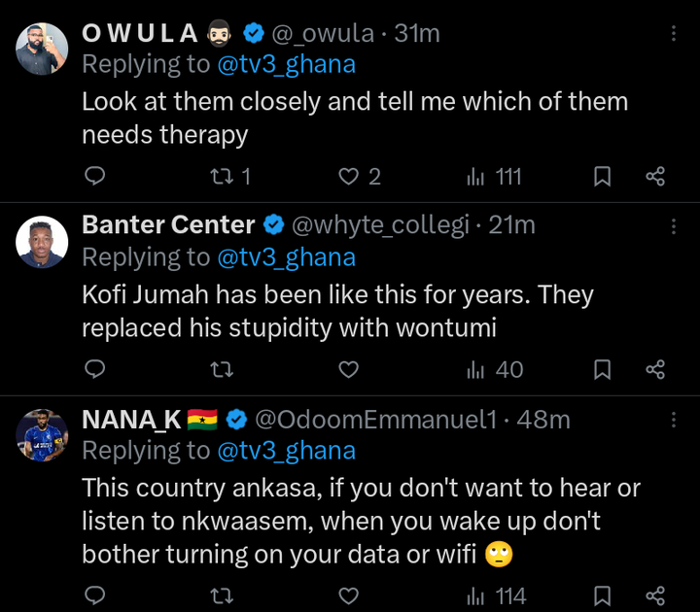The height and width of the screenshot is (612, 700).
Task: Retweet Banter Center's Kofi Jumah post
Action: coord(223,369)
